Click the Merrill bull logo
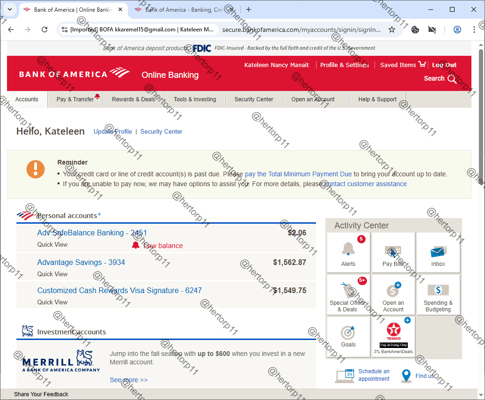 tap(84, 357)
